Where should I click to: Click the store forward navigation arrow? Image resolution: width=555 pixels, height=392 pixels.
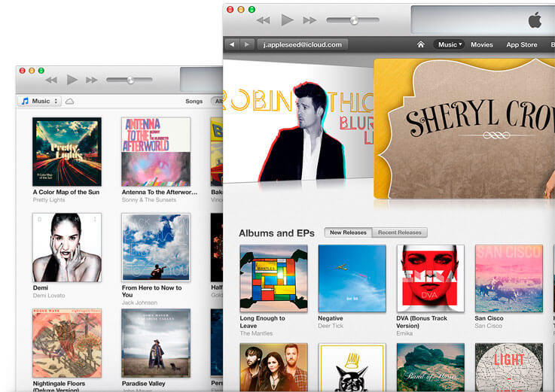tap(246, 44)
